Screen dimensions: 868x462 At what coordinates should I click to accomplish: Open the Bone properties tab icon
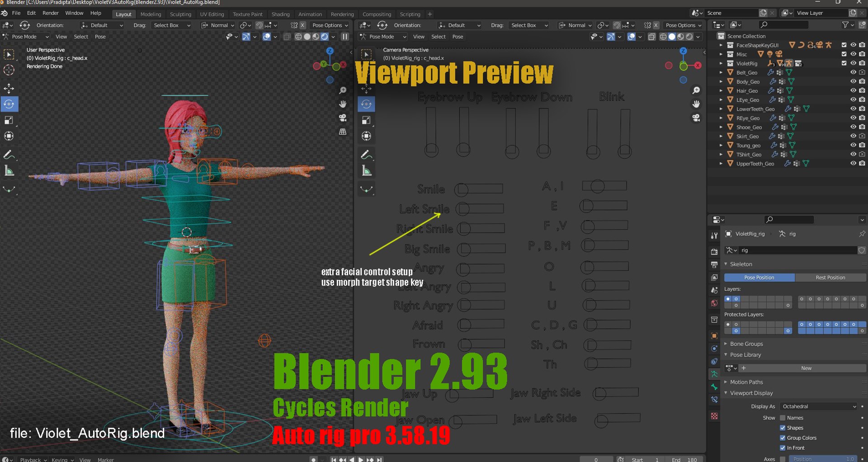point(714,387)
